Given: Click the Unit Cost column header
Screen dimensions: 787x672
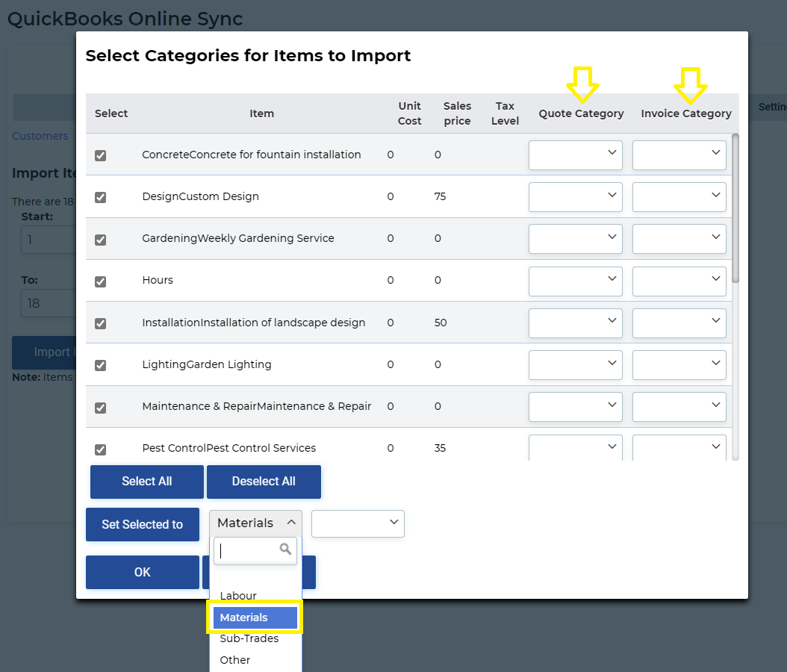Looking at the screenshot, I should pyautogui.click(x=410, y=113).
